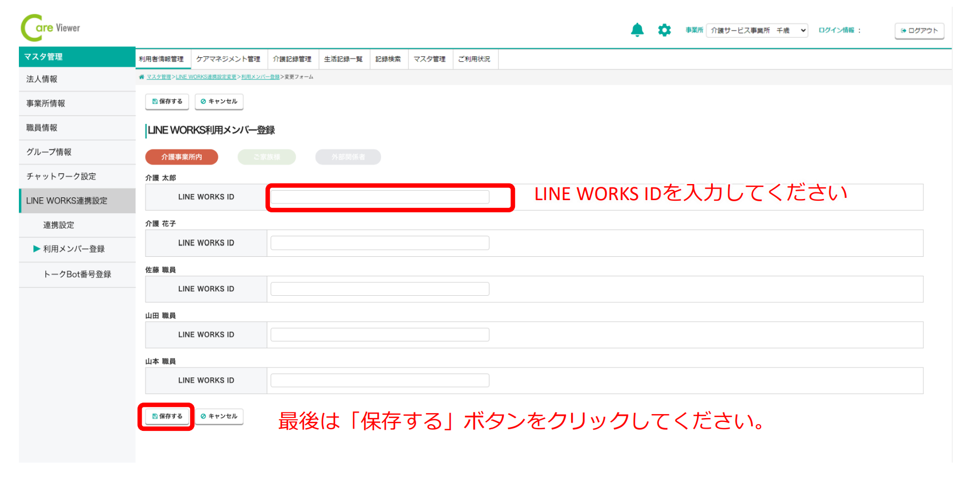Click the bottom 保存する save button
This screenshot has height=487, width=980.
click(167, 416)
